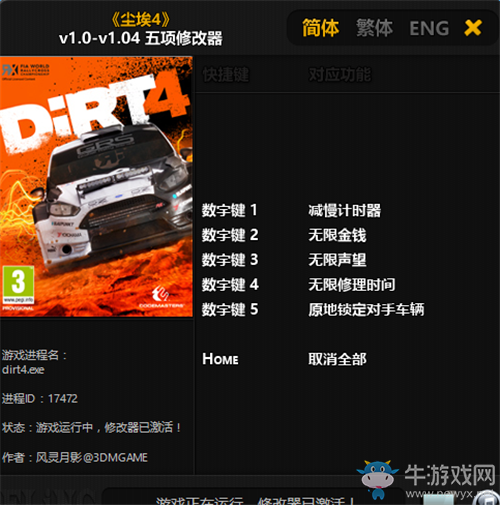Screen dimensions: 500x505
Task: Click the FIA World Rallycross logo
Action: pos(25,71)
